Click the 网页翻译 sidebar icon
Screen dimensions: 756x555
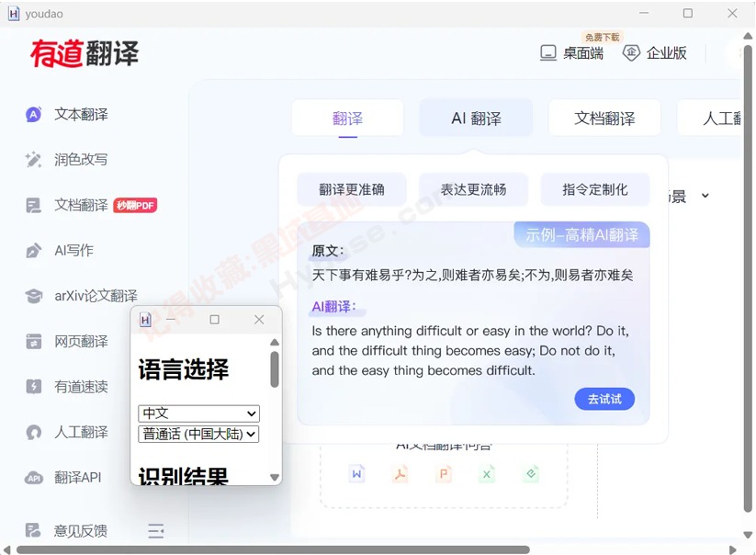coord(33,342)
